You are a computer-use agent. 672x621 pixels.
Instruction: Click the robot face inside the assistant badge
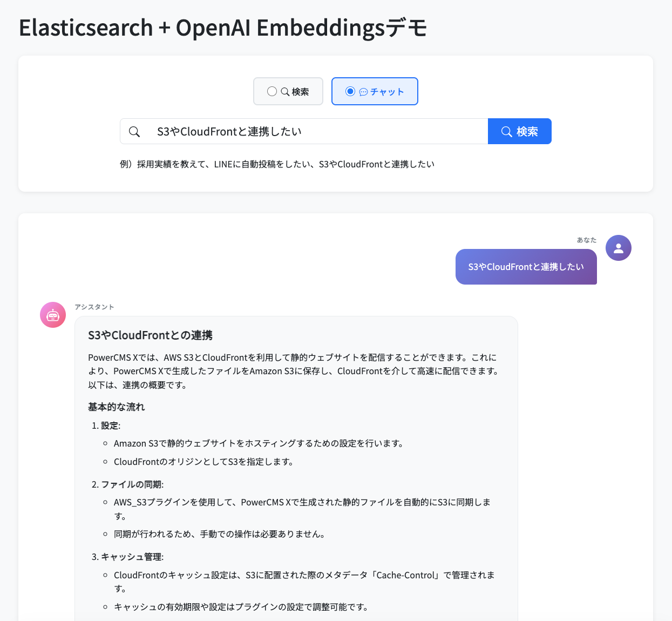(x=52, y=315)
